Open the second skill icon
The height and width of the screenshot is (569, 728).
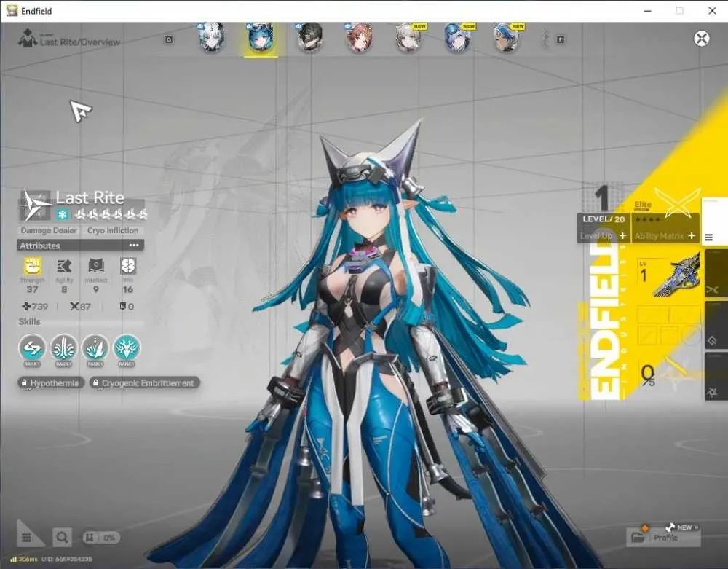63,348
